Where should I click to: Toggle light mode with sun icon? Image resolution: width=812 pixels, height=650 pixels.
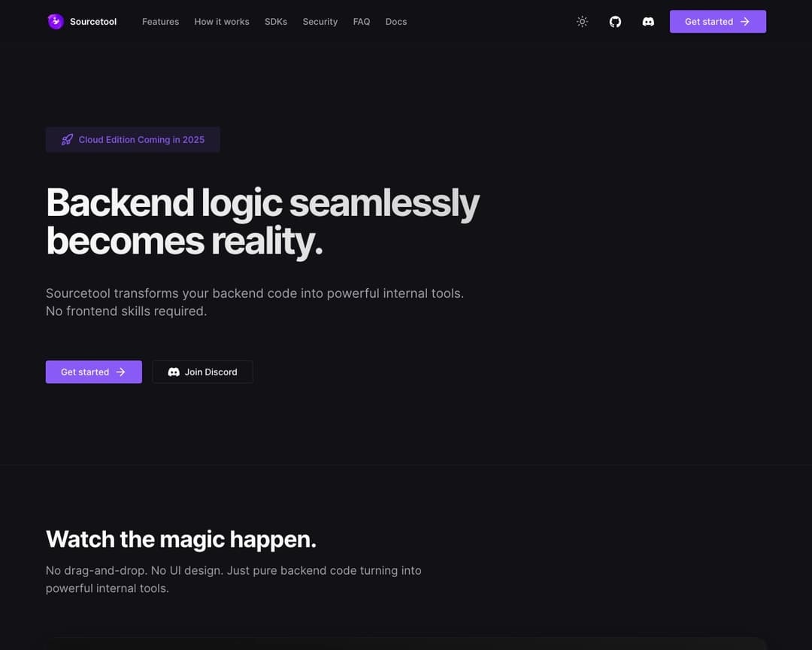click(582, 22)
